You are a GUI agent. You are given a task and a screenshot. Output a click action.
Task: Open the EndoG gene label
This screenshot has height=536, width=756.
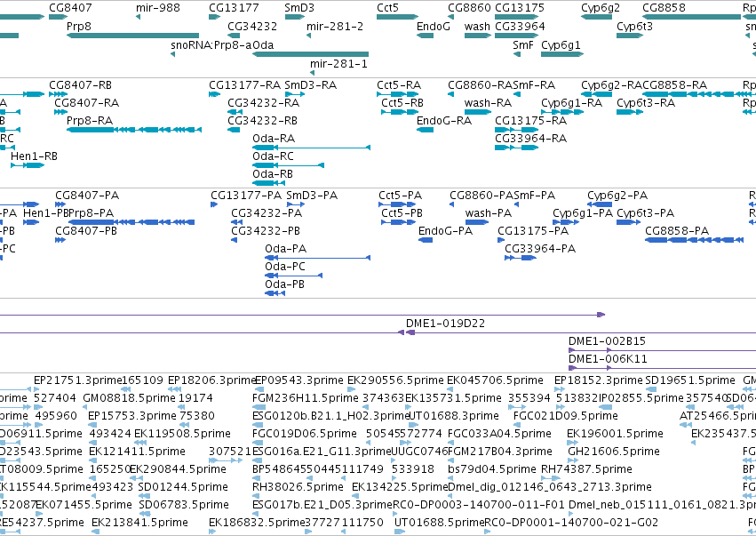pos(434,26)
